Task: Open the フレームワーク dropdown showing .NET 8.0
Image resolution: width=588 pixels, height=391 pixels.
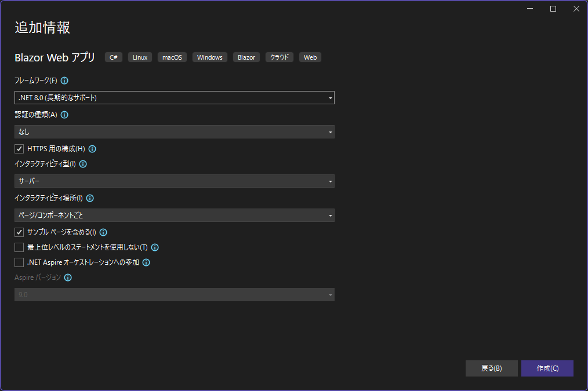Action: click(175, 98)
